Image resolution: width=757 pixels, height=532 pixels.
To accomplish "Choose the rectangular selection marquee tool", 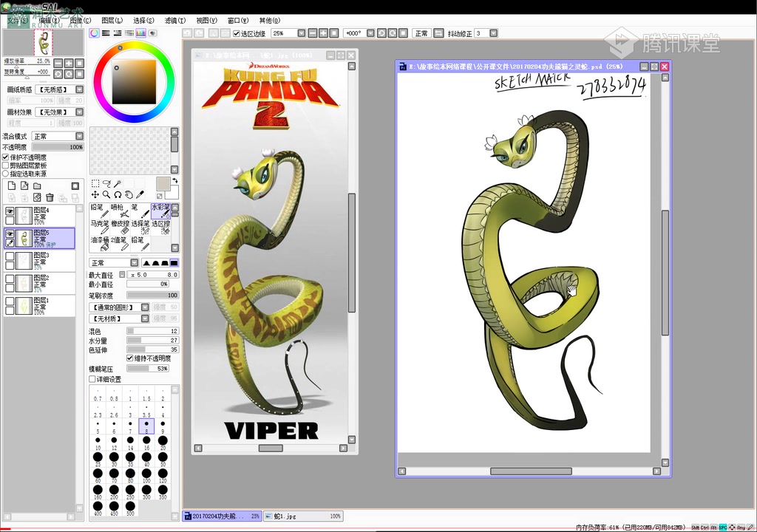I will 95,183.
